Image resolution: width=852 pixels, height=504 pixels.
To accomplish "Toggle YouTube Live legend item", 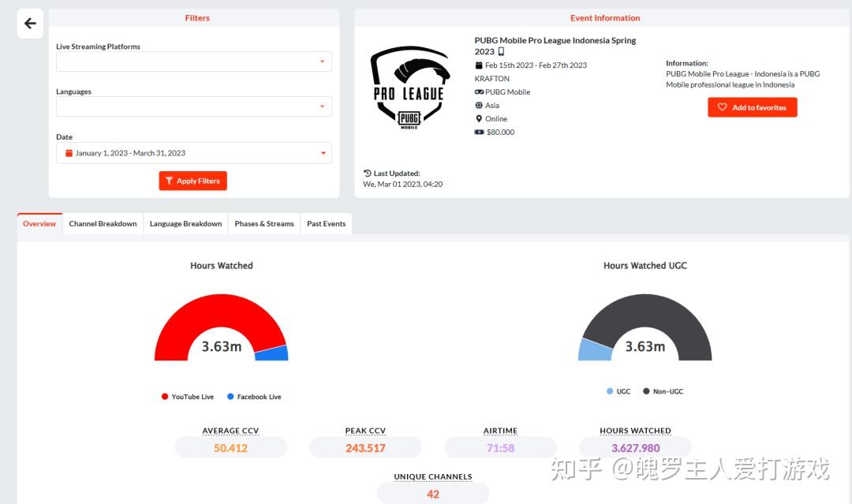I will [x=188, y=397].
